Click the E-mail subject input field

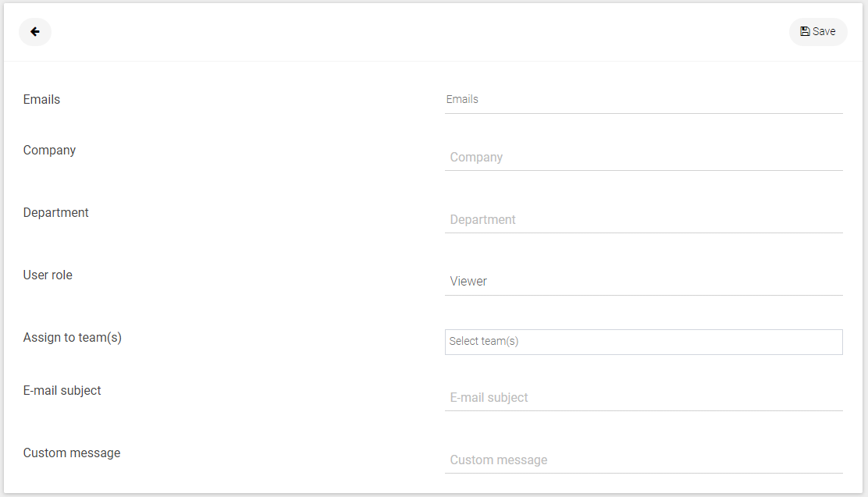pos(644,398)
